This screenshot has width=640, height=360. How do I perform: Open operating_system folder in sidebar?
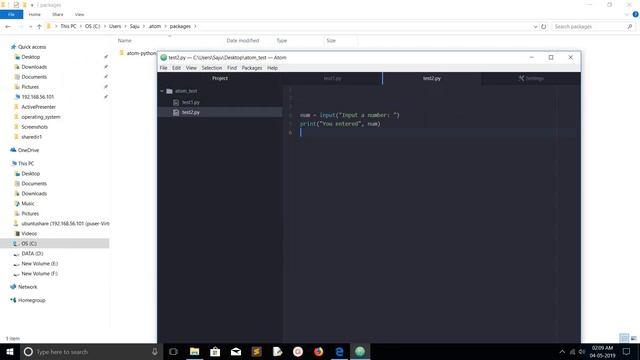(40, 117)
